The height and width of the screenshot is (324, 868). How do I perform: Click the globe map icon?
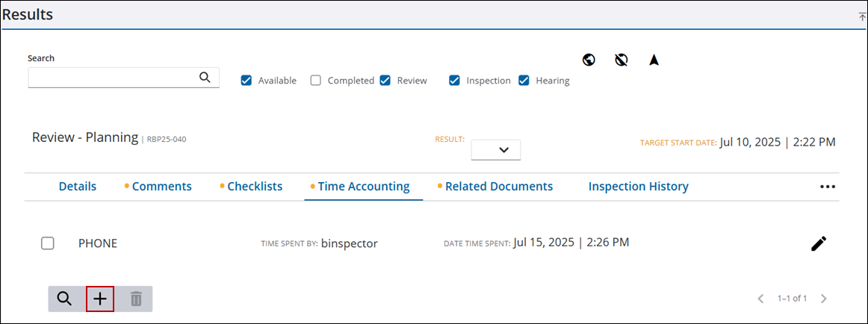click(589, 60)
